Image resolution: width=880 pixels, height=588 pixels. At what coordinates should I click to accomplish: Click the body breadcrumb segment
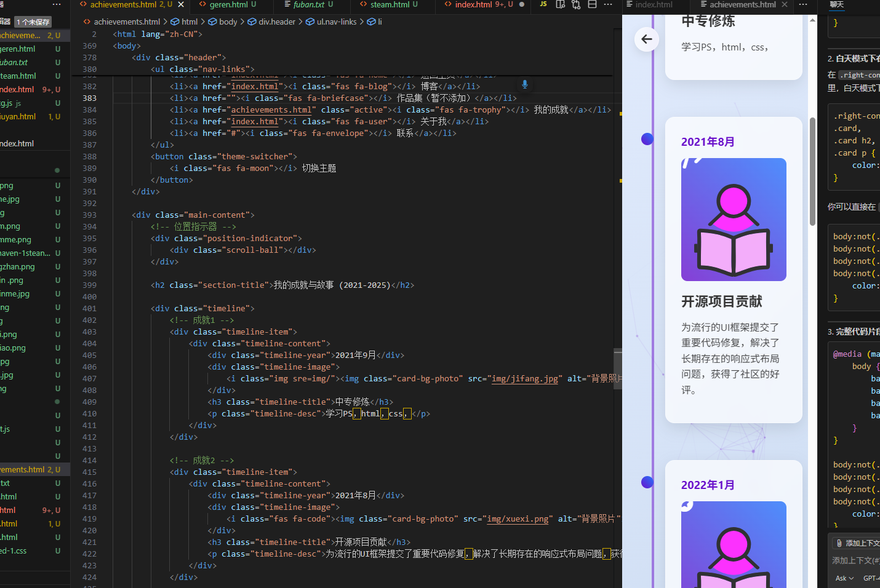[228, 22]
